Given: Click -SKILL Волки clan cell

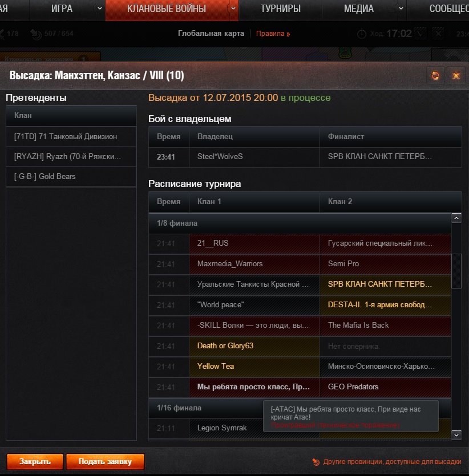Looking at the screenshot, I should (x=254, y=326).
